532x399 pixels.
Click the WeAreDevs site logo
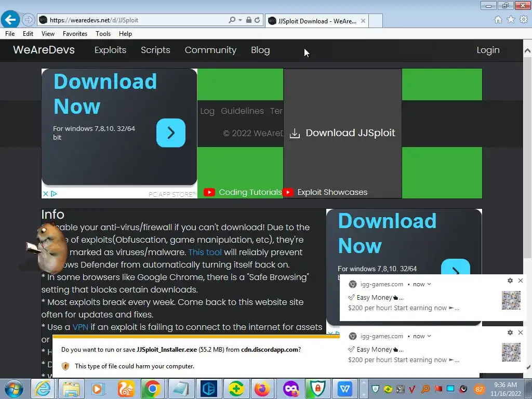[44, 50]
